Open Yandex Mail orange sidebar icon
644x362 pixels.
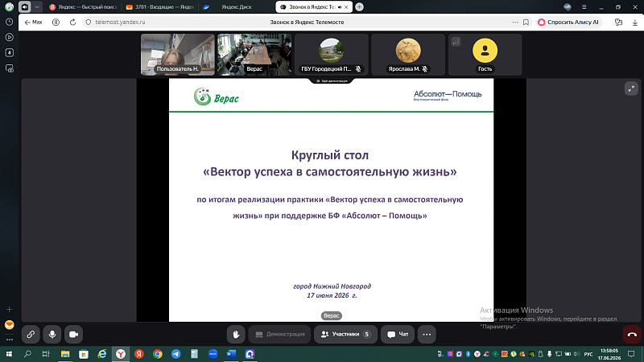[x=9, y=325]
